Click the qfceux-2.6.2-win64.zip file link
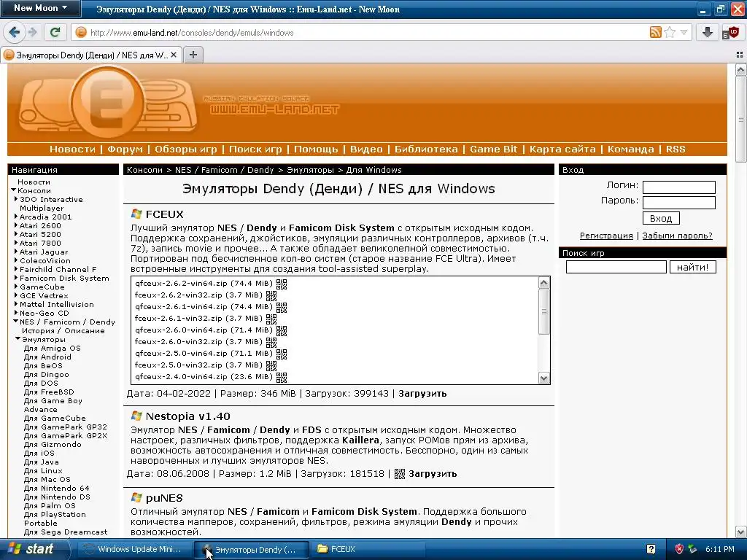The width and height of the screenshot is (747, 560). 181,284
